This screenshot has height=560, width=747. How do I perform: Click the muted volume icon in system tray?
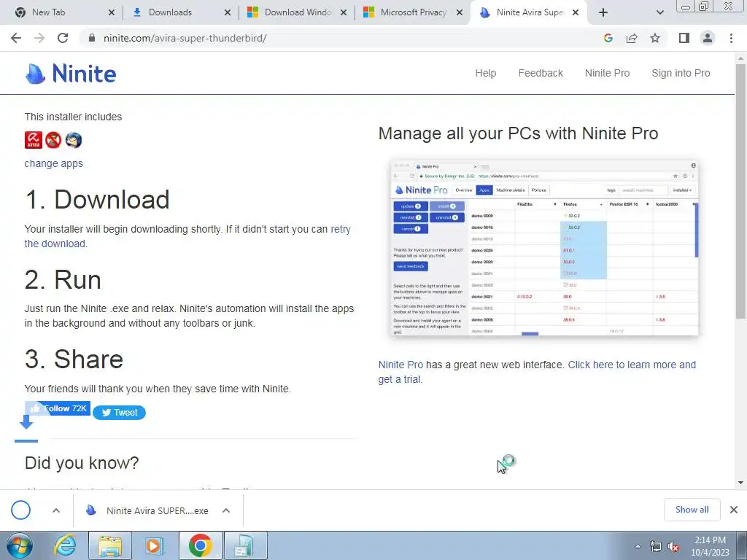point(673,547)
